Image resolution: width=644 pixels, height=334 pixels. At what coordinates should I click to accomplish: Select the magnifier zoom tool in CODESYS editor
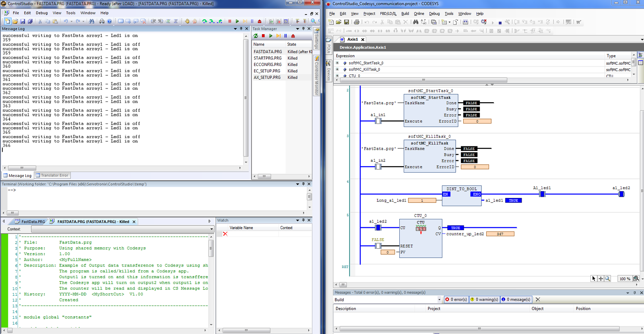(x=607, y=278)
